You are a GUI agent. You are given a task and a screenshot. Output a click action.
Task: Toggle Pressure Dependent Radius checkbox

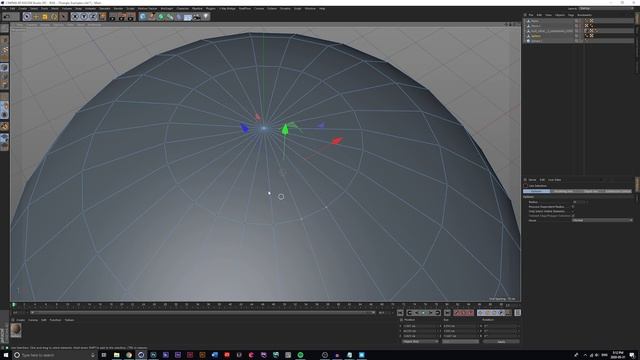pyautogui.click(x=573, y=207)
